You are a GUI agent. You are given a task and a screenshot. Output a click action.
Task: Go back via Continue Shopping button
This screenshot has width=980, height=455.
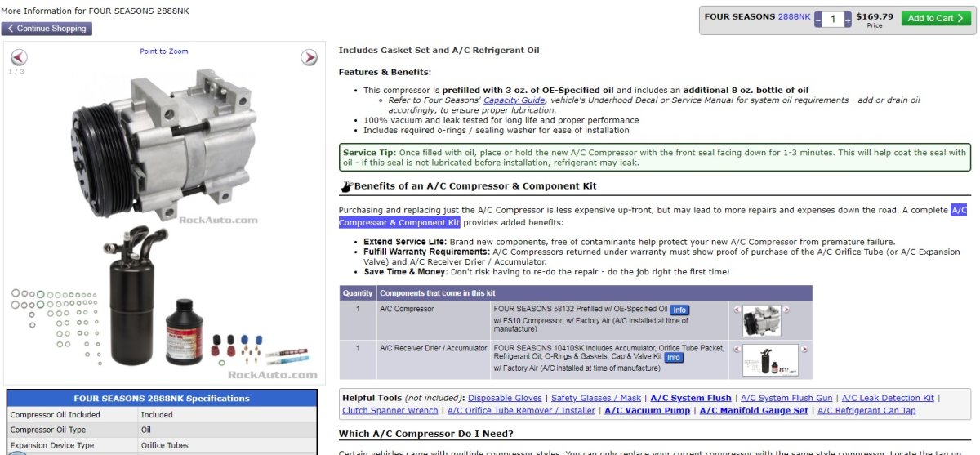47,29
